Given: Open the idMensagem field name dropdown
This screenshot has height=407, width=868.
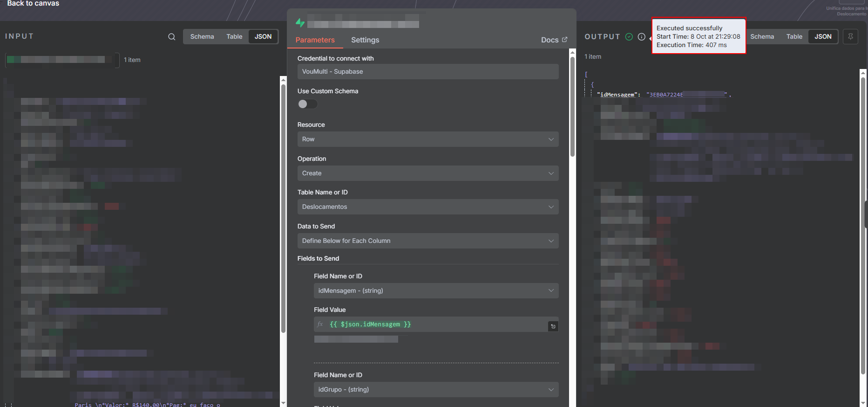Looking at the screenshot, I should click(436, 291).
